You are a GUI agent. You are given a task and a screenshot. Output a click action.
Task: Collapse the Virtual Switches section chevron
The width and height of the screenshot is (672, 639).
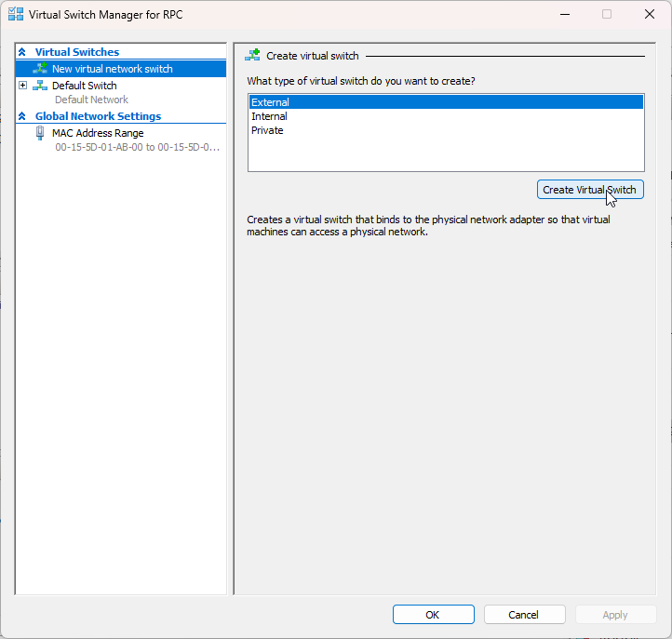(x=22, y=52)
